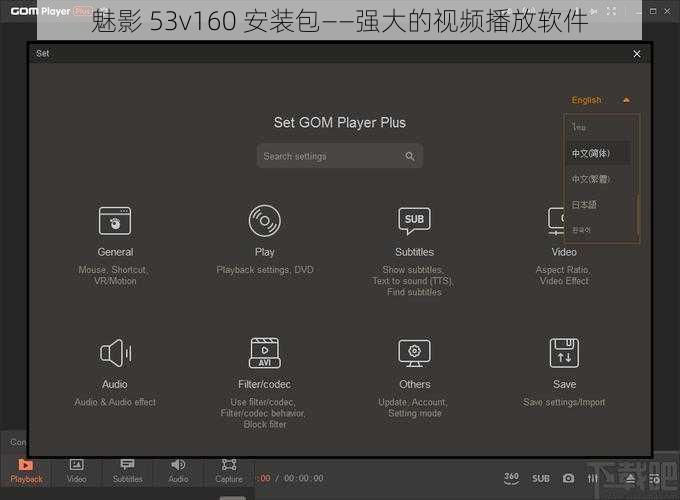Click the eject/open file icon
This screenshot has height=500, width=680.
click(x=631, y=478)
